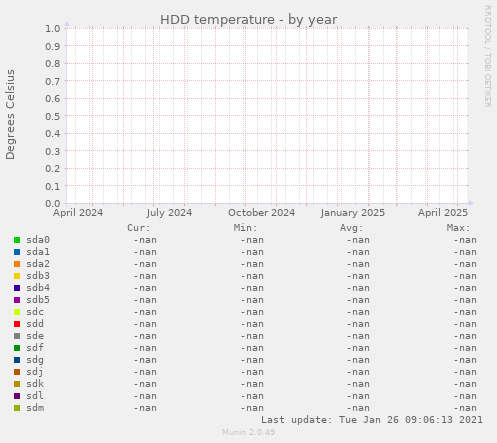The height and width of the screenshot is (443, 497).
Task: Click the 'sdb4' legend label
Action: pyautogui.click(x=38, y=288)
